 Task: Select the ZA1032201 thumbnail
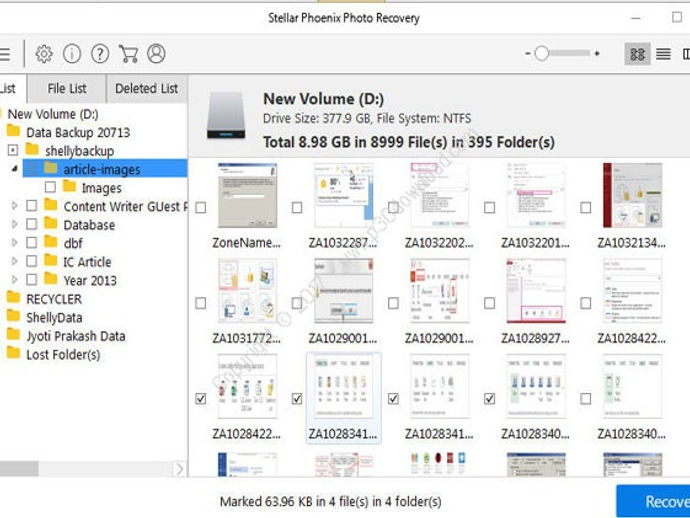[x=536, y=195]
